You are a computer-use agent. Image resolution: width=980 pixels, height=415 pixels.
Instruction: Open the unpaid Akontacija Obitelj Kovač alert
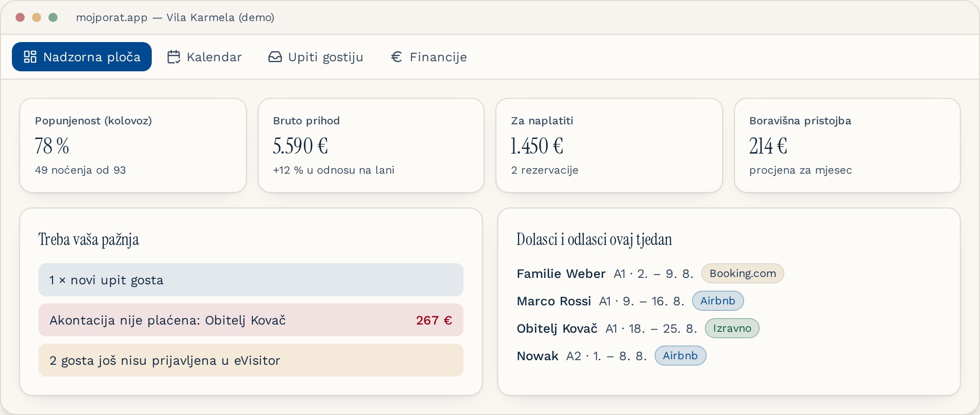tap(251, 320)
